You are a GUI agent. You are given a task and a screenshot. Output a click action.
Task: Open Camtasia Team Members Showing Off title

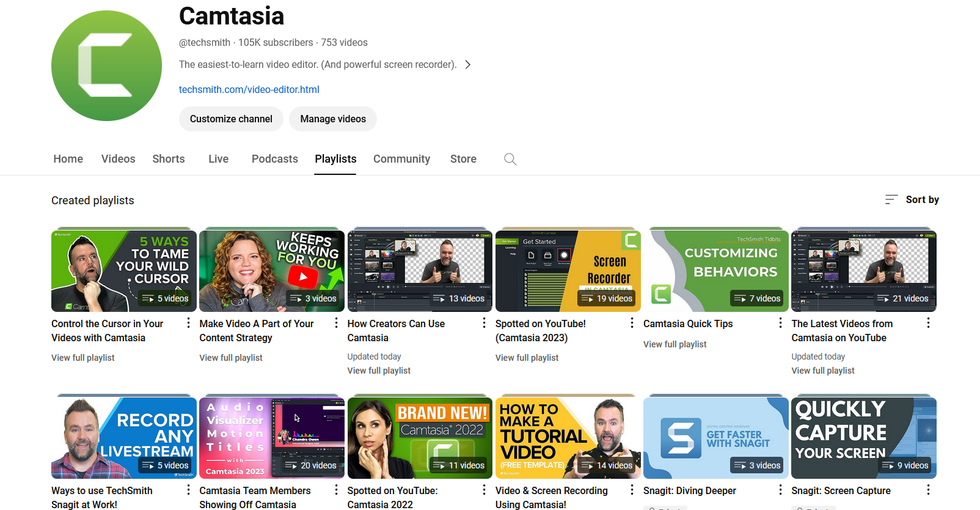[255, 497]
